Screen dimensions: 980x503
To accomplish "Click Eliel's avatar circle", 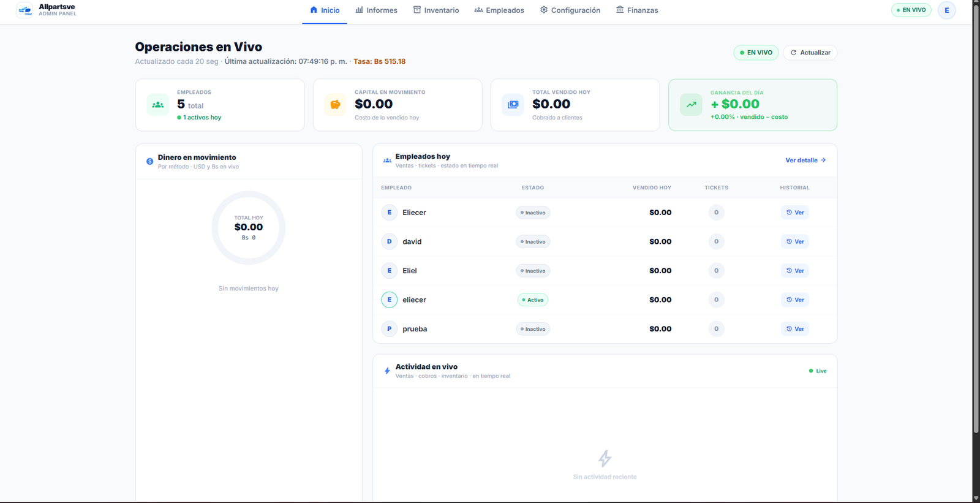I will (389, 271).
